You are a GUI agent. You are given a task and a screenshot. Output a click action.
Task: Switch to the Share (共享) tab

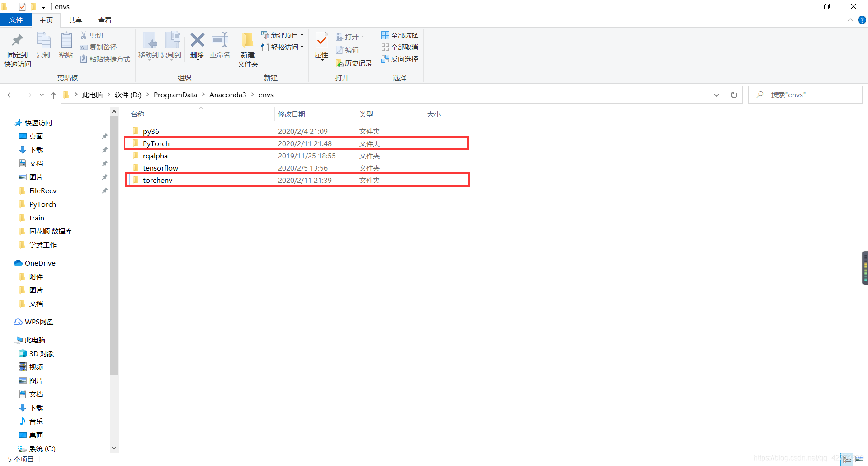75,20
